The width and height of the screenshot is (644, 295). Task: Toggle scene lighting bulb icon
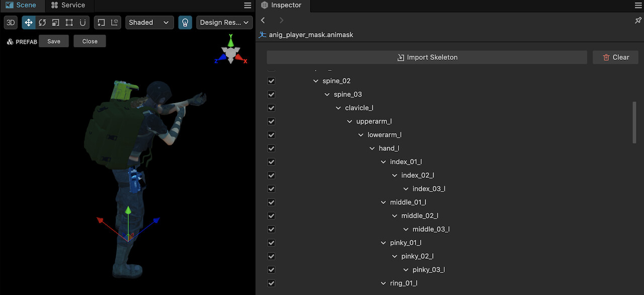pyautogui.click(x=185, y=23)
